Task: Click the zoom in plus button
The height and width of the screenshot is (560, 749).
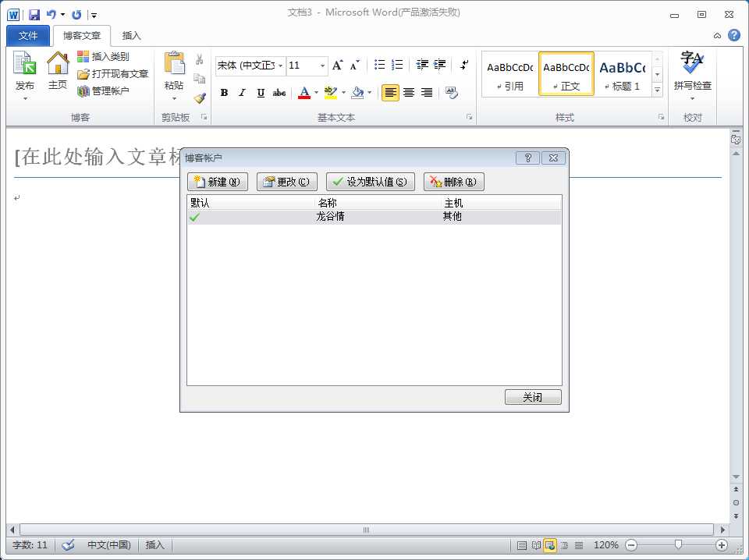Action: pos(721,545)
